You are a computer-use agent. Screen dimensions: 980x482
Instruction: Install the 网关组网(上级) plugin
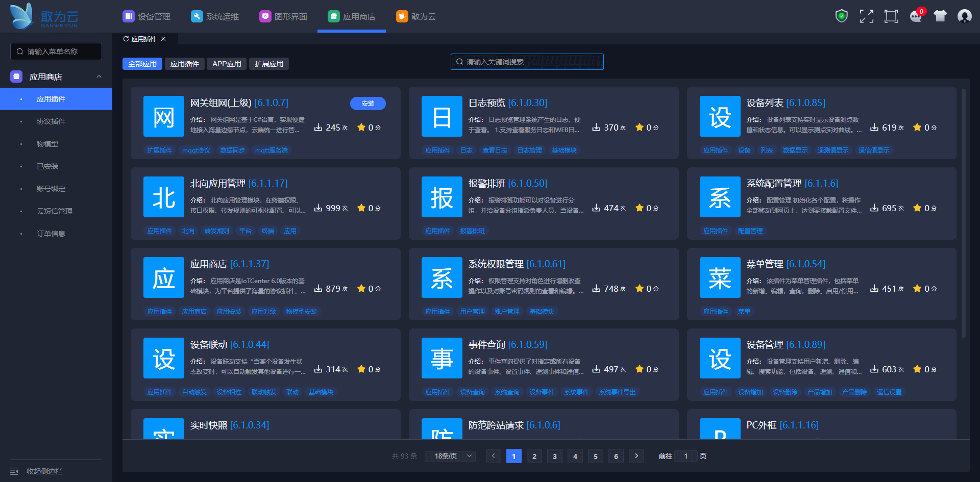coord(368,104)
